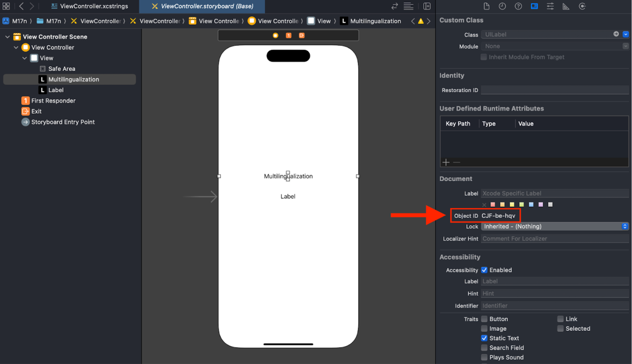Uncheck the Static Text trait
Screen dimensions: 632x364
[x=484, y=338]
